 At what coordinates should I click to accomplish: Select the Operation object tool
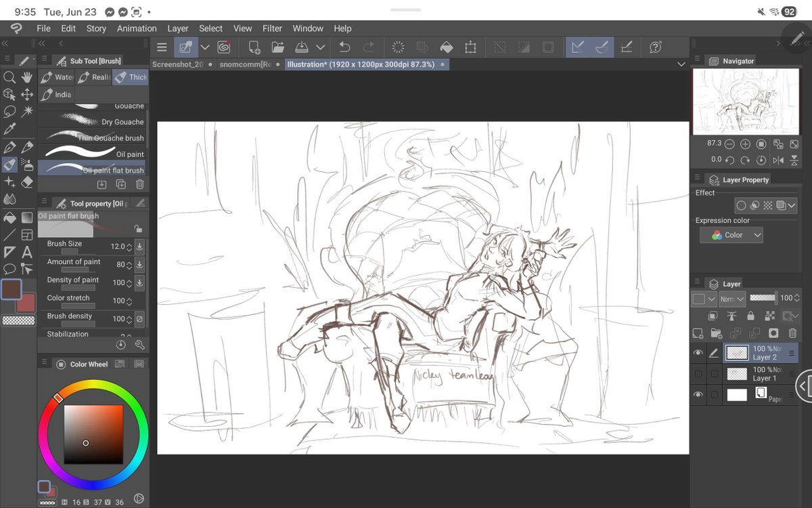(x=9, y=95)
